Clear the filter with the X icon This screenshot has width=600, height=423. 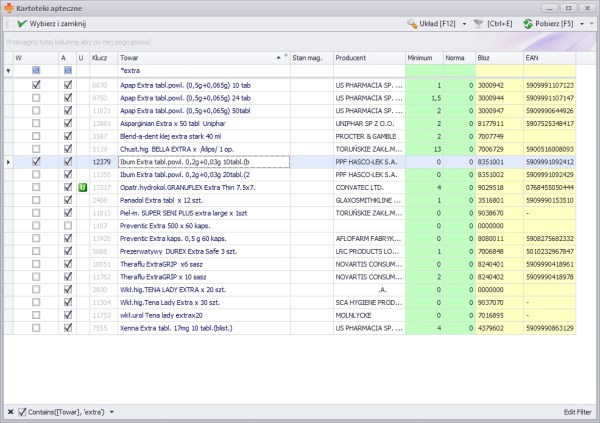(9, 411)
